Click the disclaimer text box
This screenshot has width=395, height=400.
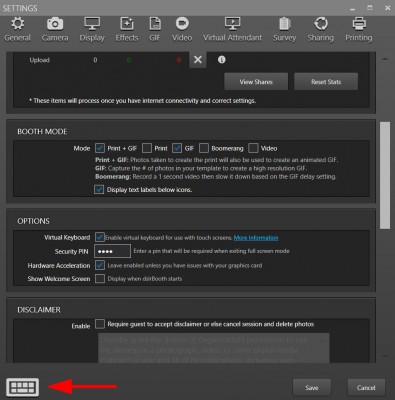(x=214, y=348)
